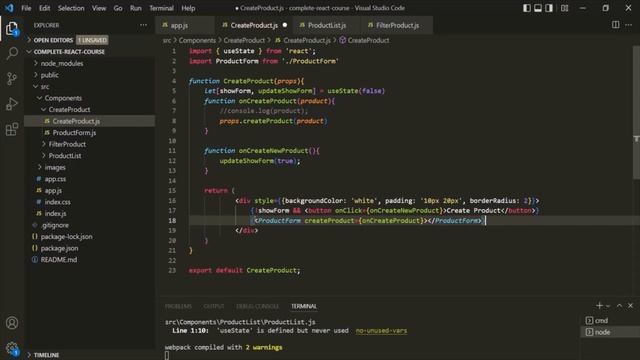Switch to the Debug Console panel tab
640x360 pixels.
click(258, 306)
